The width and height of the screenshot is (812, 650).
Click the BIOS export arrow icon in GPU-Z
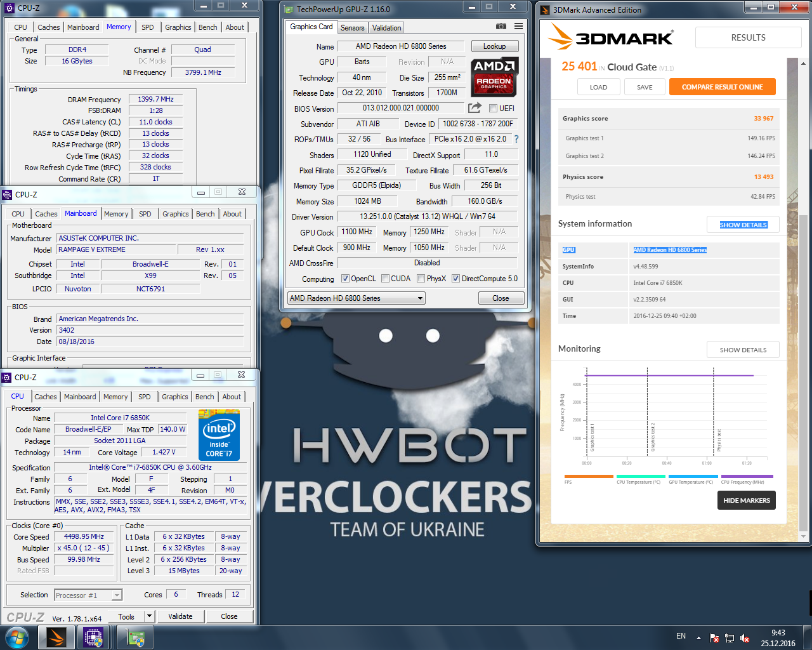[x=475, y=108]
